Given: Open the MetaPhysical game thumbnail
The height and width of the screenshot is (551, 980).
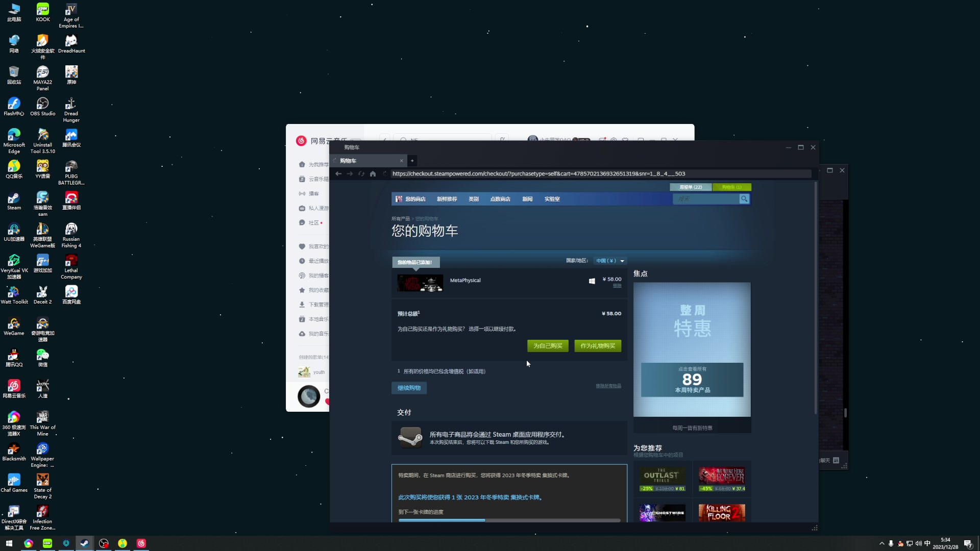Looking at the screenshot, I should tap(420, 283).
